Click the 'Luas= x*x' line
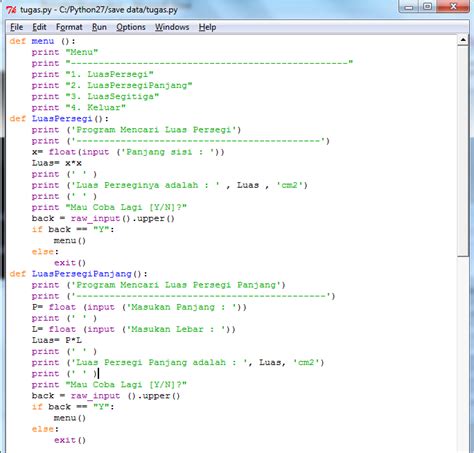 [x=57, y=163]
